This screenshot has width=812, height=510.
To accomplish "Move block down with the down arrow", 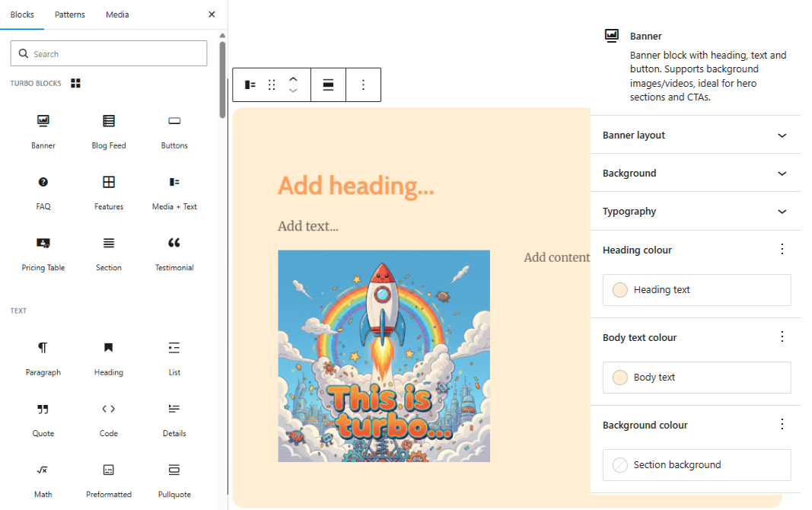I will (x=293, y=91).
